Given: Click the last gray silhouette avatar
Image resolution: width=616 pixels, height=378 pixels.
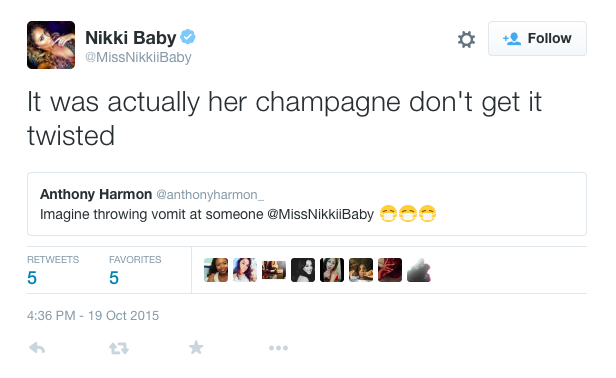Looking at the screenshot, I should point(419,270).
